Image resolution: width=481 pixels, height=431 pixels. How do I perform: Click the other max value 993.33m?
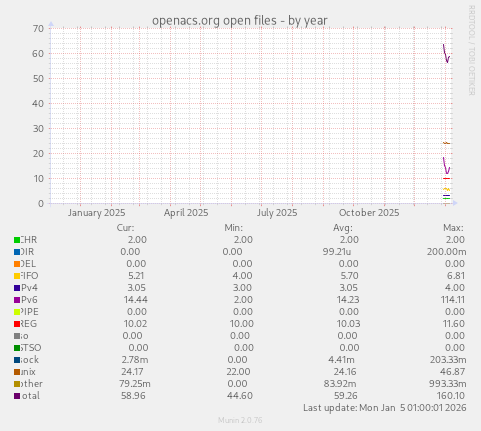[x=447, y=384]
